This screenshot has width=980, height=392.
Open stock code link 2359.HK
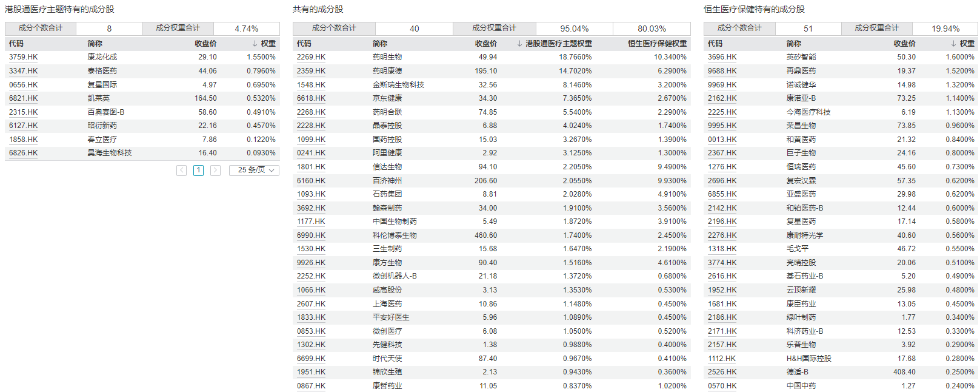[311, 71]
